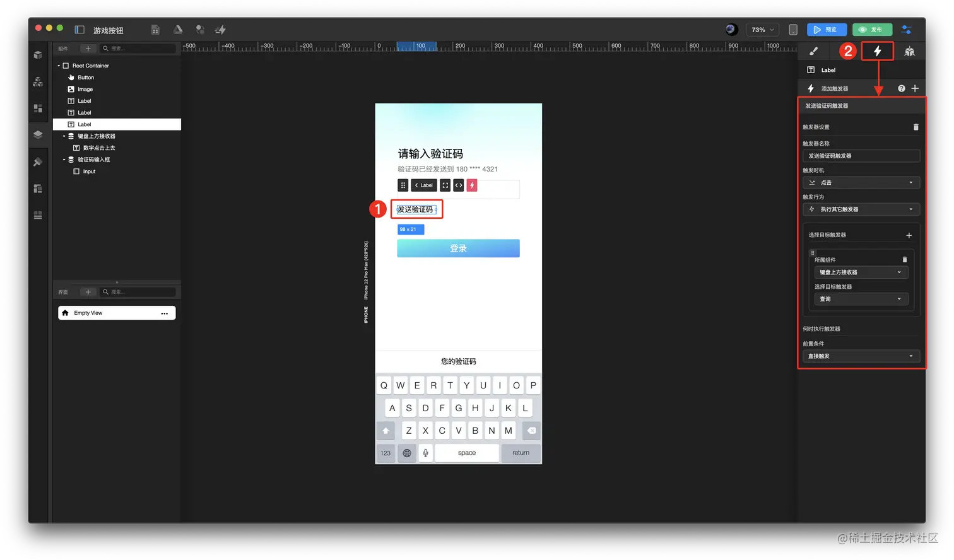Collapse the 键盘上方接收器 tree node

[x=64, y=136]
